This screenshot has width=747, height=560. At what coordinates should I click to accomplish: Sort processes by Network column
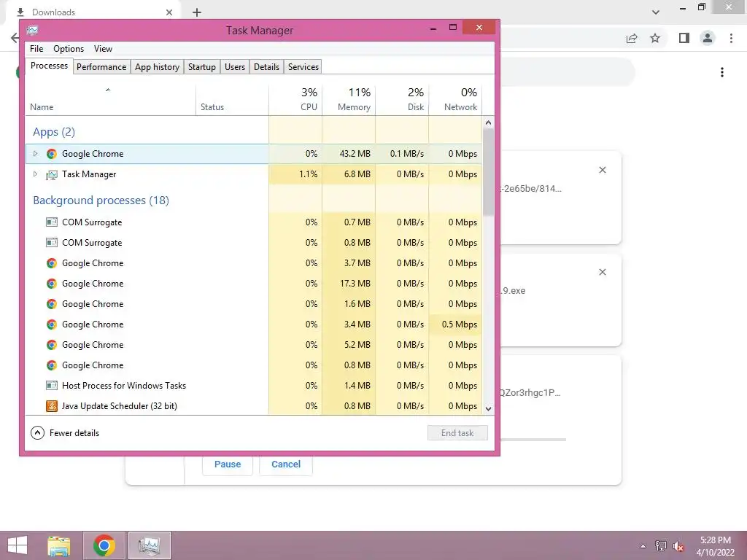(x=455, y=99)
